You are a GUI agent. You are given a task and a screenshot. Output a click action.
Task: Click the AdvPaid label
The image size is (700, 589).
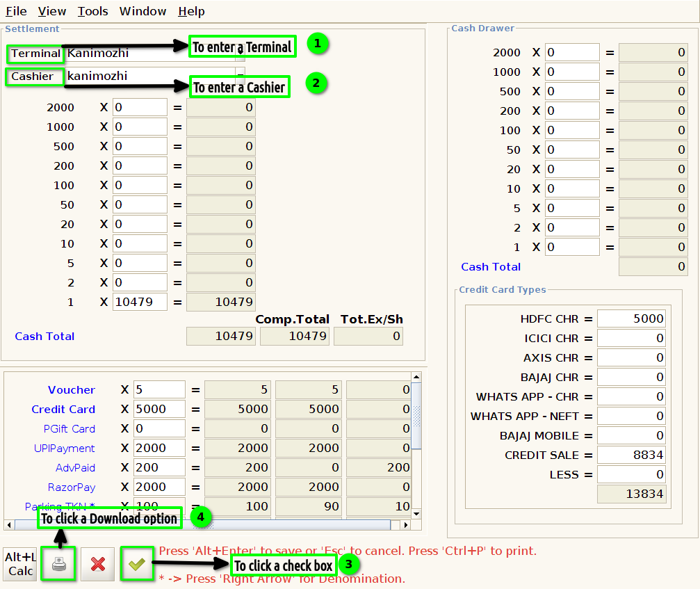click(75, 468)
